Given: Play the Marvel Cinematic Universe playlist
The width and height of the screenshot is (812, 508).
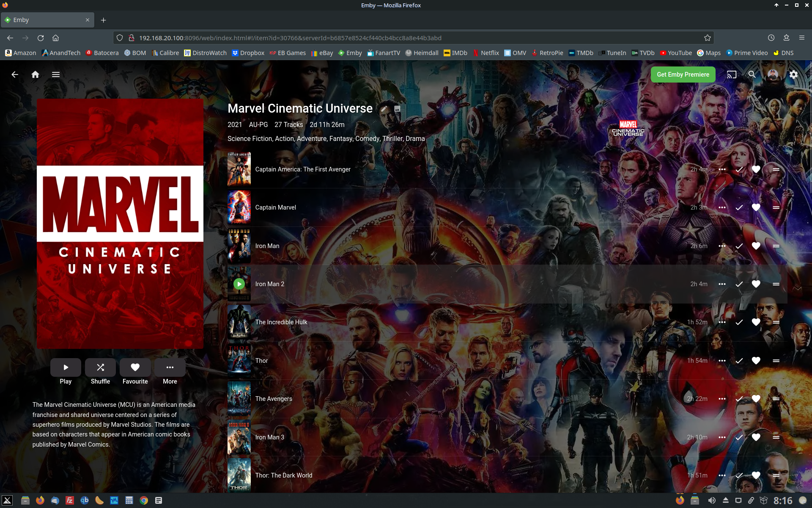Looking at the screenshot, I should 66,367.
